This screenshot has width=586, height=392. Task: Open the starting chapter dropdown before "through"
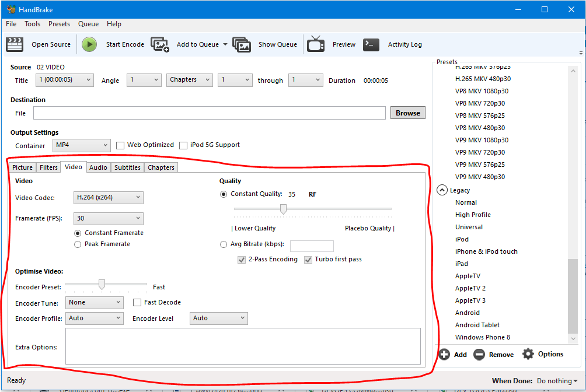pyautogui.click(x=235, y=79)
